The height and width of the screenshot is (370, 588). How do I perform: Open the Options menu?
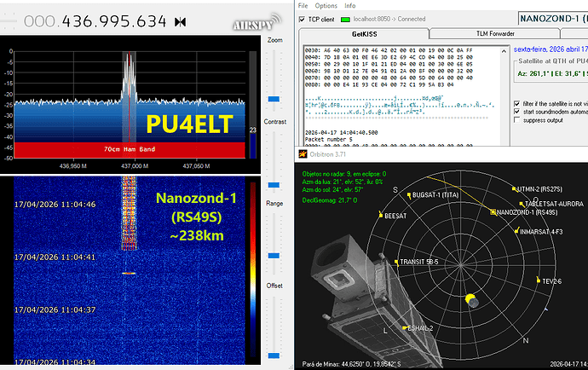coord(326,6)
